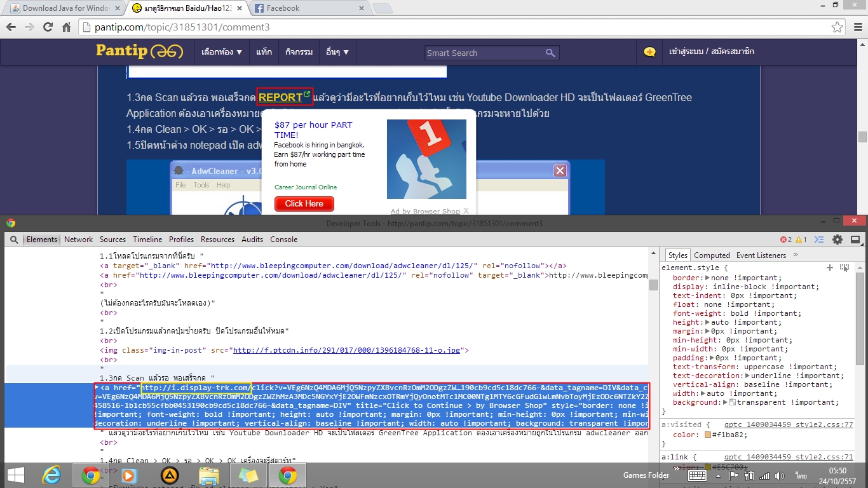
Task: Open the Sources panel tab
Action: [x=112, y=240]
